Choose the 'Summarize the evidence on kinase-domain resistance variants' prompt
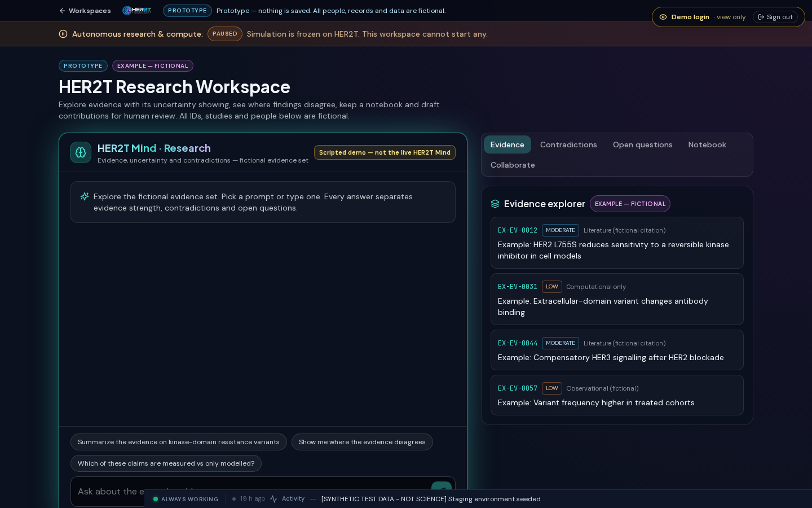The image size is (812, 508). (179, 442)
